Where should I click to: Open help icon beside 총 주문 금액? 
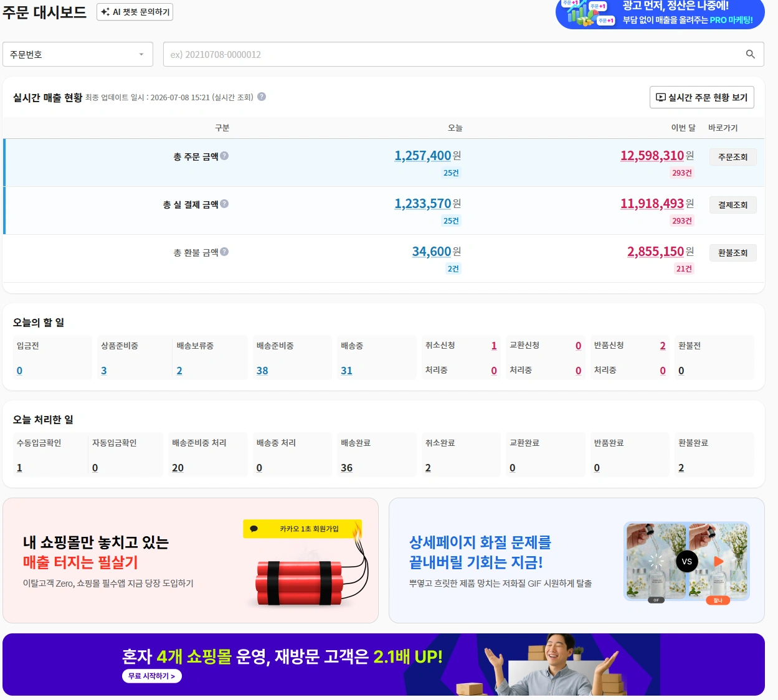(x=224, y=156)
